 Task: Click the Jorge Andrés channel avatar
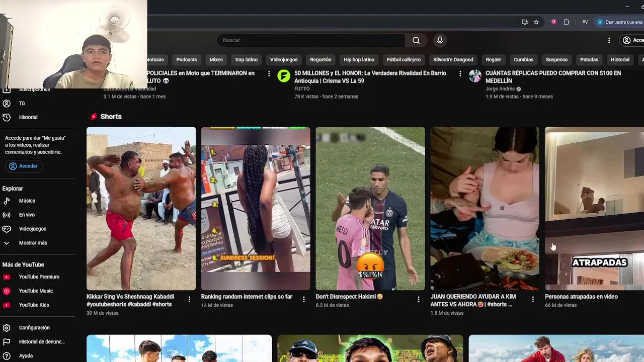coord(475,76)
